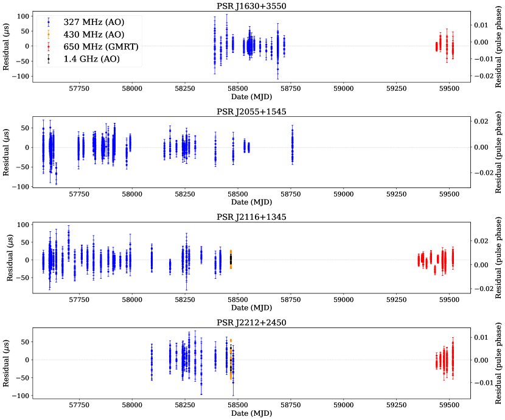Viewport: 505px width, 420px height.
Task: Click the −0.01 pulse-phase tick in PSR J2212+2450 plot
Action: (484, 383)
